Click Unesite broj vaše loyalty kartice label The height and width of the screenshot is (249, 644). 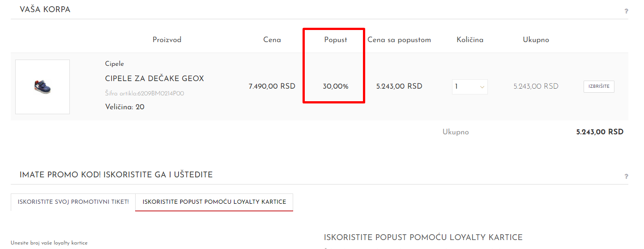point(49,243)
